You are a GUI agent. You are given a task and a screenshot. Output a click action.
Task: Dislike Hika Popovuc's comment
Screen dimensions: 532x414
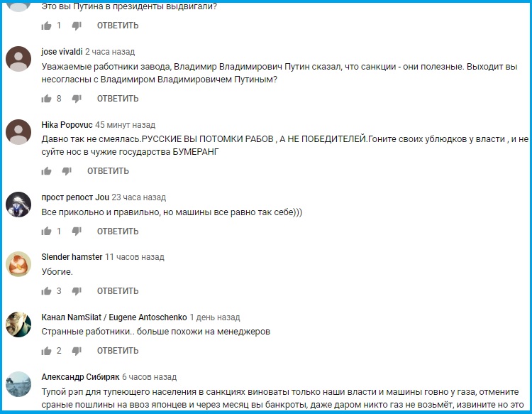67,171
